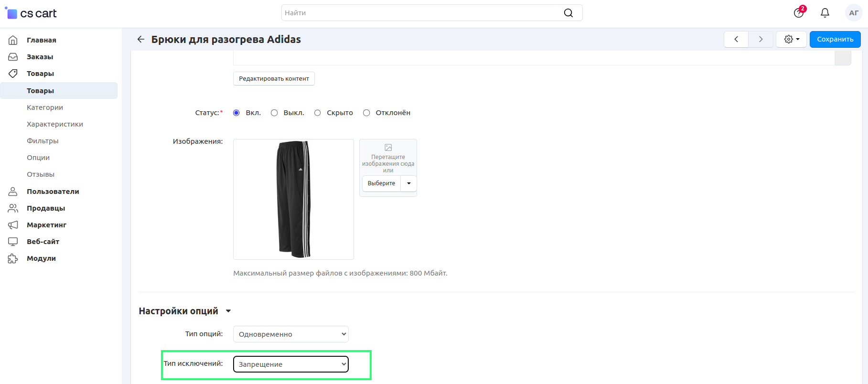Open the gear settings dropdown
This screenshot has height=384, width=868.
(791, 39)
